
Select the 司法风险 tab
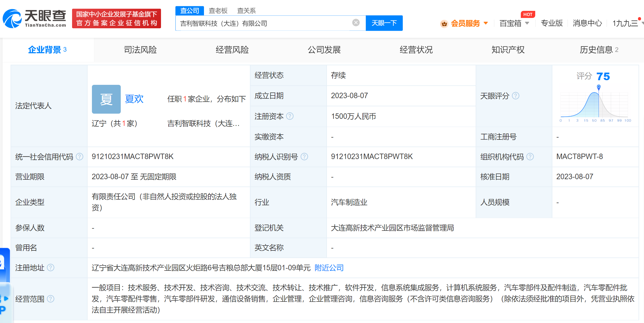[x=140, y=50]
